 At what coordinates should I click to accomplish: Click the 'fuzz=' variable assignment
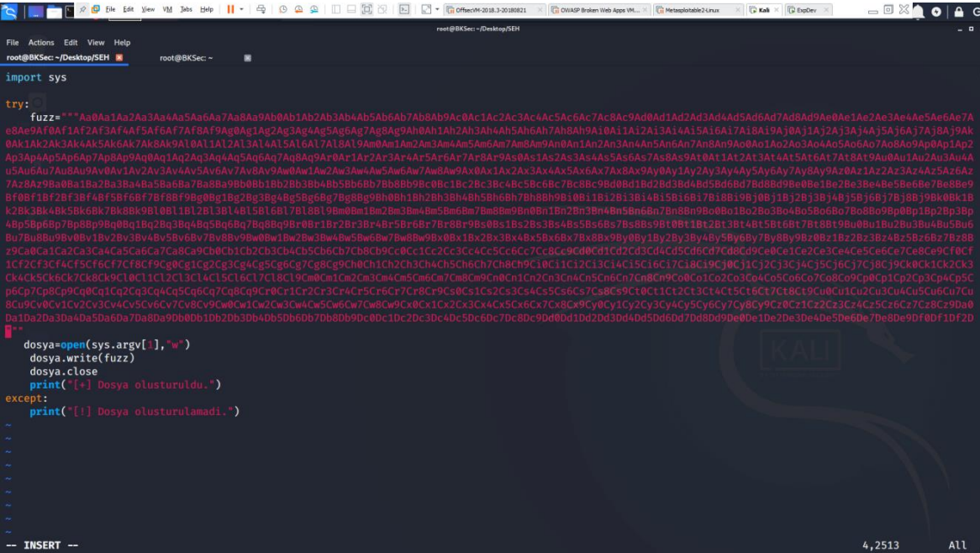tap(45, 118)
